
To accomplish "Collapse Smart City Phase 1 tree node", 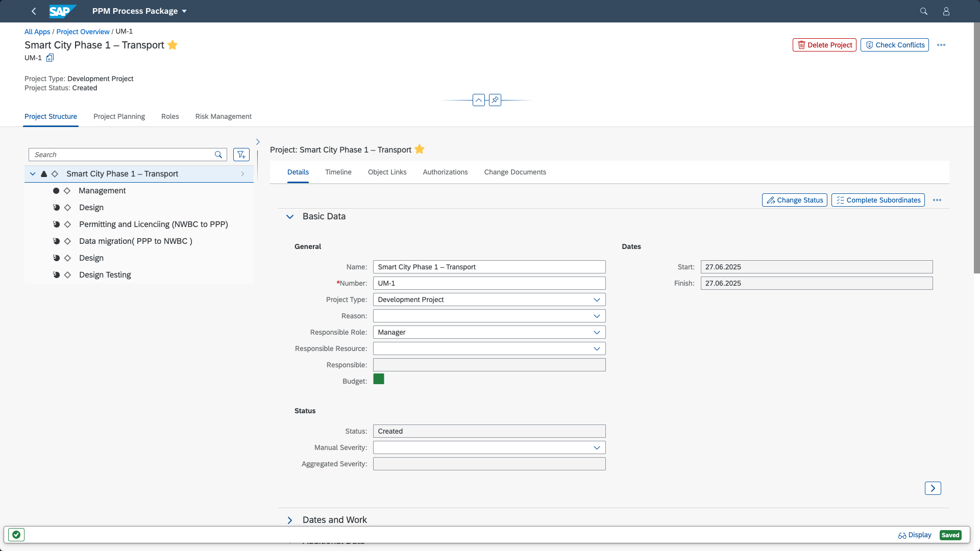I will [33, 174].
